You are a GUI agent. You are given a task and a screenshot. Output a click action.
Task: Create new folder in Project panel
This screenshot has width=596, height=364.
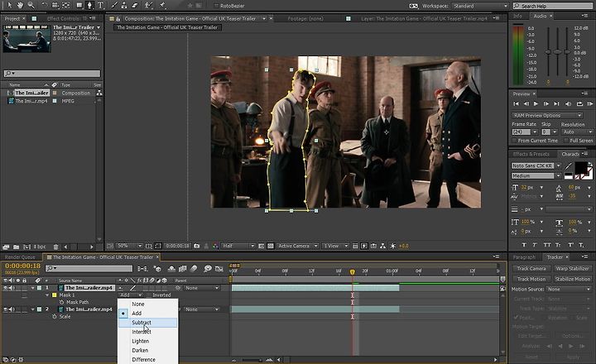[x=16, y=247]
